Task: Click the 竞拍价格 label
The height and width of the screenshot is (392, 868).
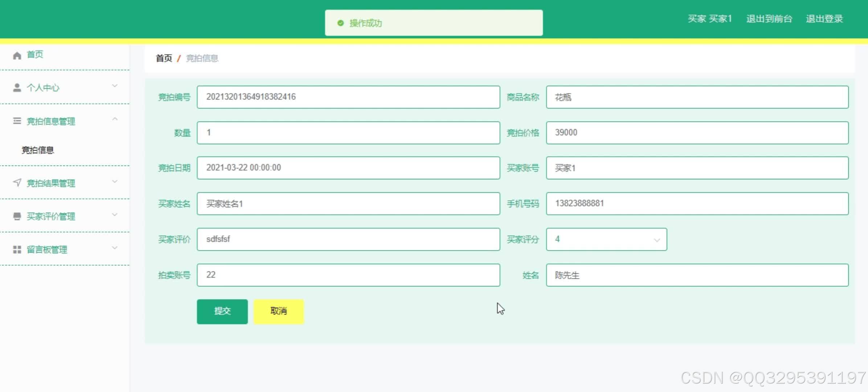Action: tap(523, 133)
